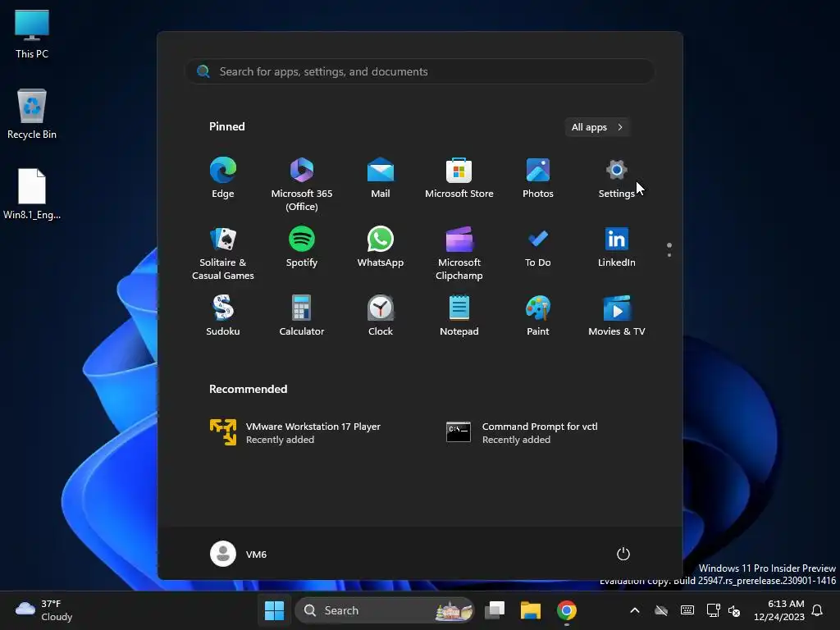Open the touch keyboard tray icon
The width and height of the screenshot is (840, 630).
tap(687, 610)
